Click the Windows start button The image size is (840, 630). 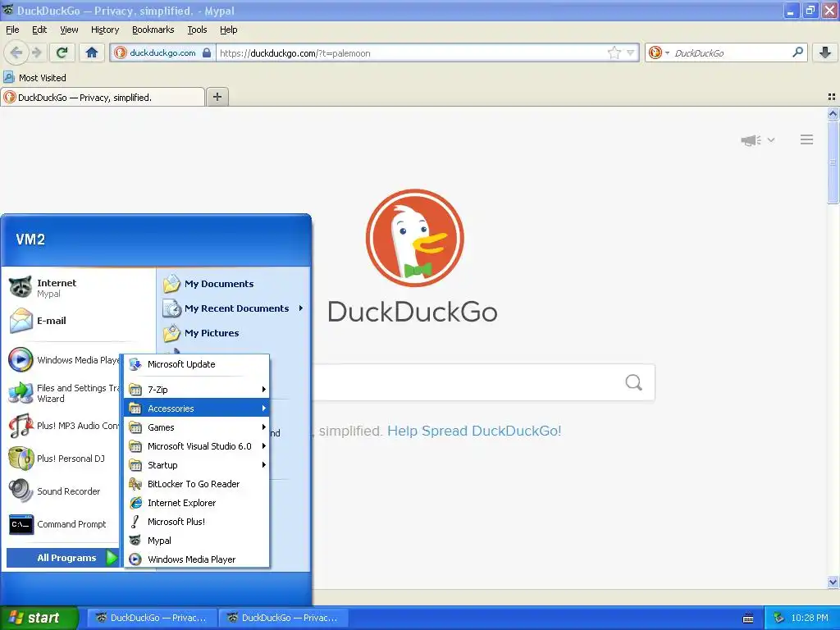tap(39, 618)
